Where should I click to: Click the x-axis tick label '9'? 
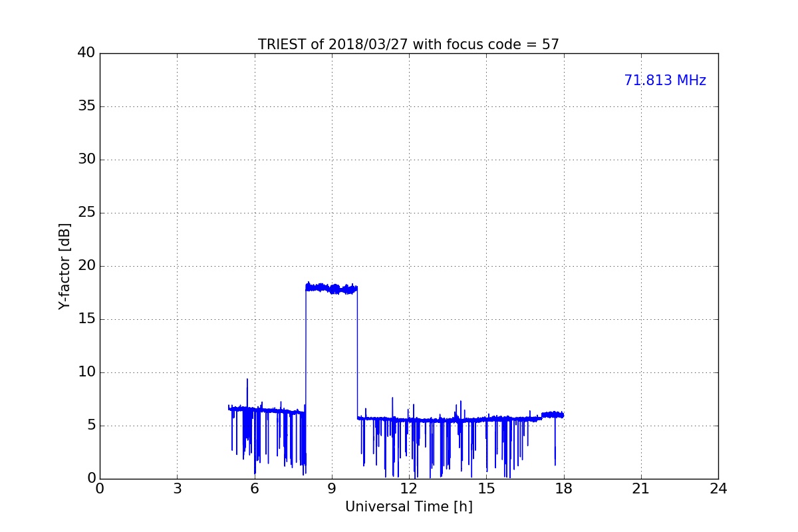click(332, 489)
